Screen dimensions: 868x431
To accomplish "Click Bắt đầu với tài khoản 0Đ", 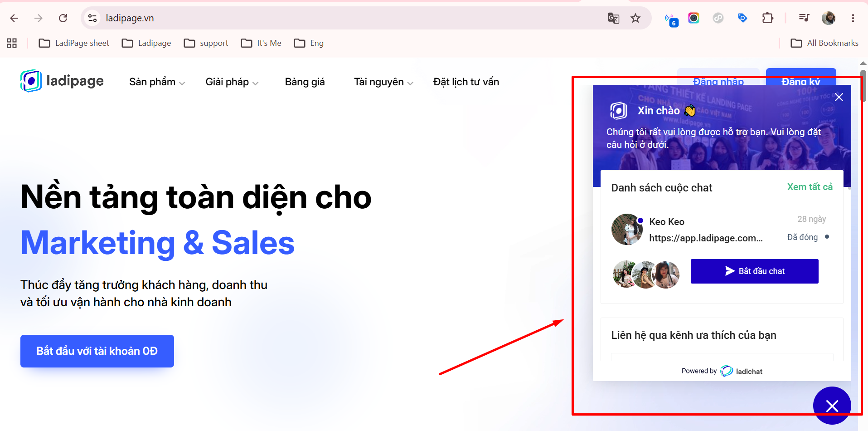I will (x=97, y=351).
